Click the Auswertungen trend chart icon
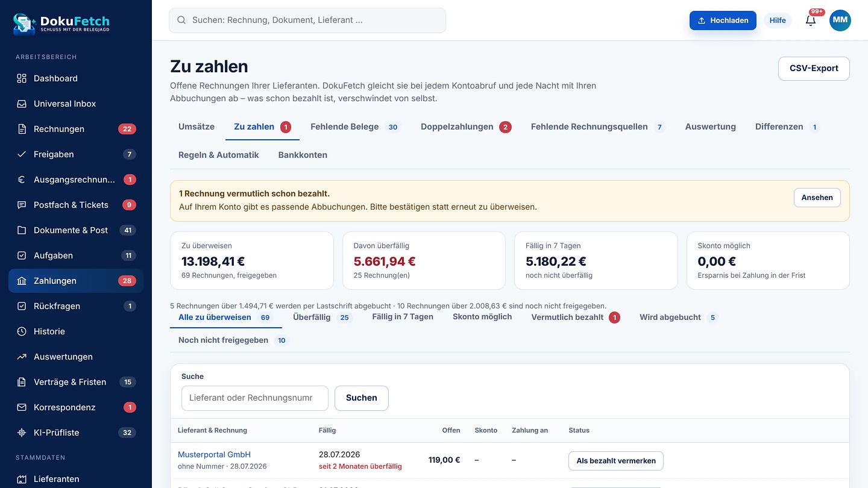868x488 pixels. tap(22, 357)
